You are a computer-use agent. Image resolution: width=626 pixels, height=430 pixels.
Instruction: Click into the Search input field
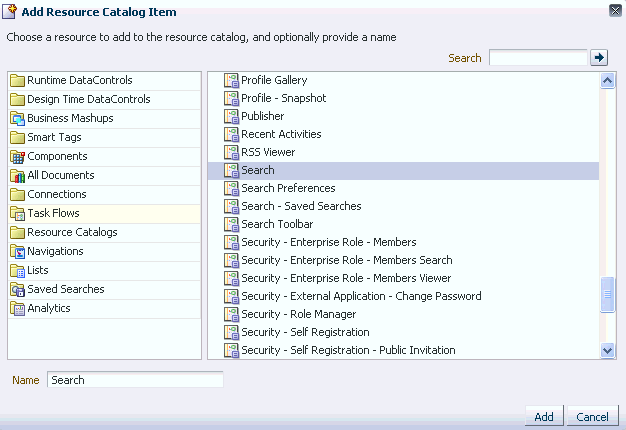(x=538, y=58)
